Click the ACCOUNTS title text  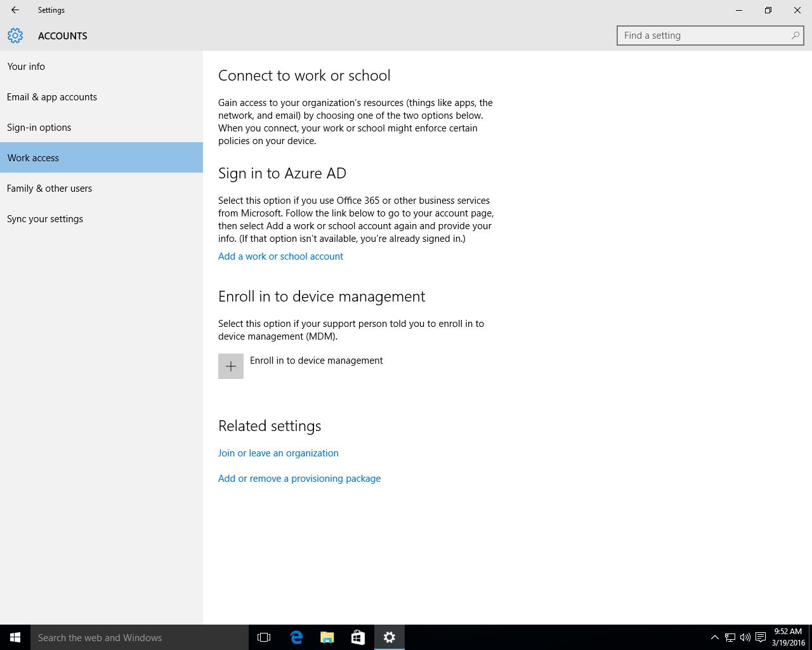pyautogui.click(x=63, y=36)
